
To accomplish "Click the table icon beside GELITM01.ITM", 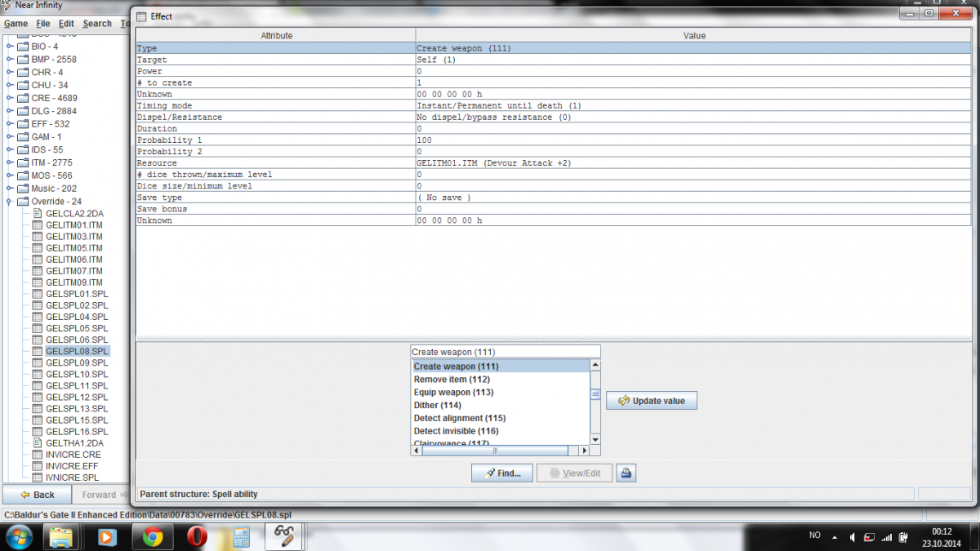I will point(38,224).
